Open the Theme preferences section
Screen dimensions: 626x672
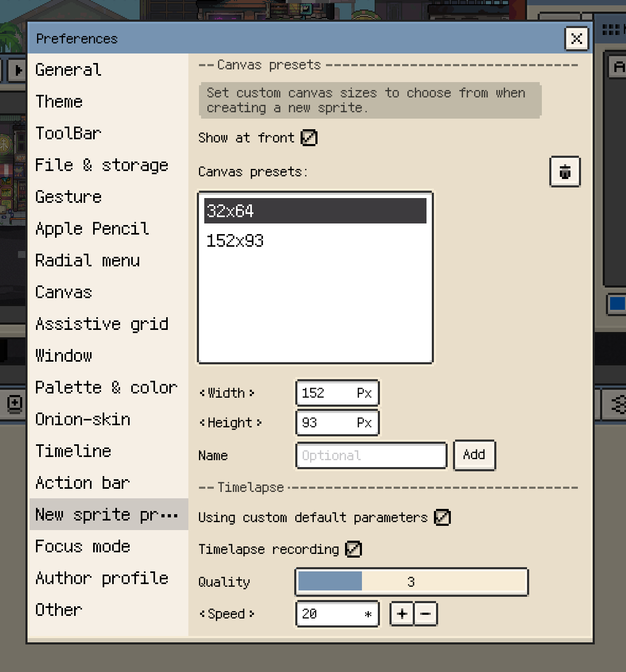[59, 102]
